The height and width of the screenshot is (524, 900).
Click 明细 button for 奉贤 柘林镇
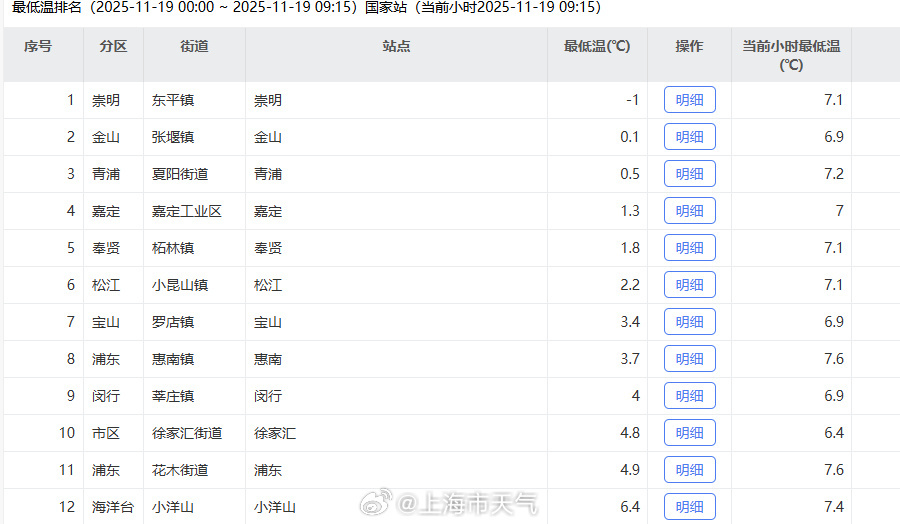point(689,248)
